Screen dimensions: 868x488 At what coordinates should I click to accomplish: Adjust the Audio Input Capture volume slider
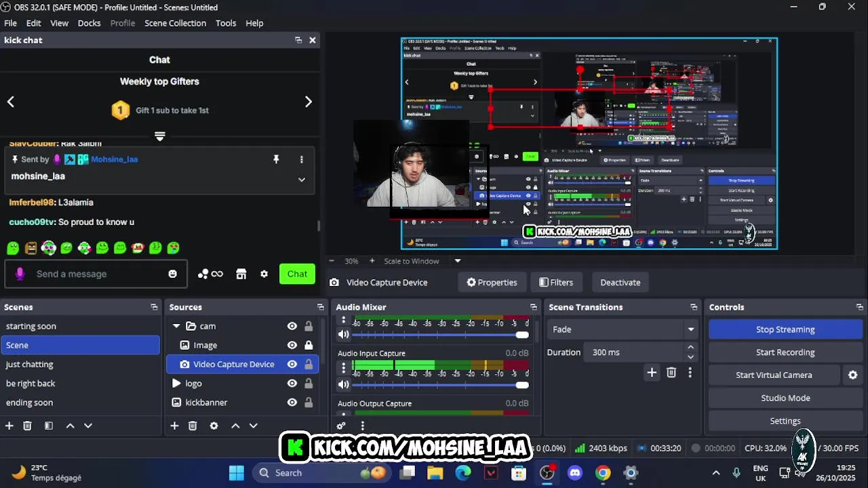pos(441,385)
